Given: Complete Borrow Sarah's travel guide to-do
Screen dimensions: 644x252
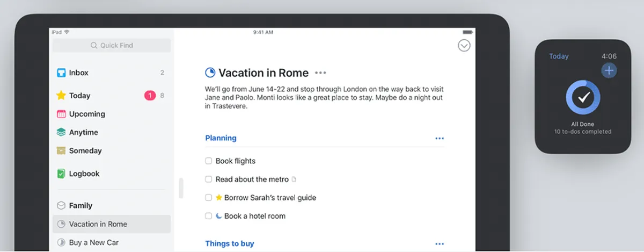Looking at the screenshot, I should click(x=209, y=198).
